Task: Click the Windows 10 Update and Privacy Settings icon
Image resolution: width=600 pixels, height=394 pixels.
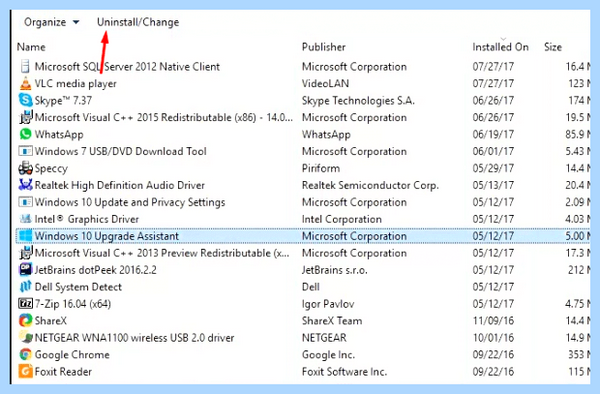Action: click(x=25, y=202)
